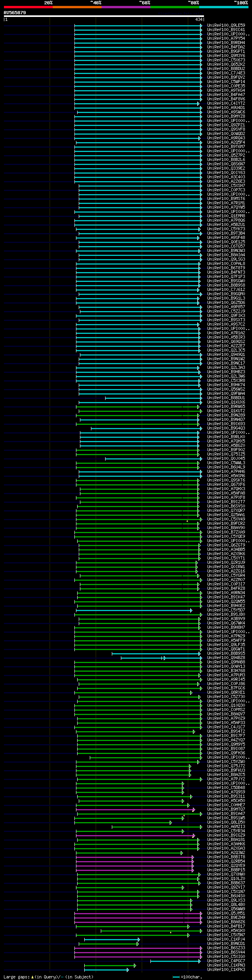Open hit UniRef100_B9RDH4
This screenshot has height=980, width=252.
pos(226,43)
